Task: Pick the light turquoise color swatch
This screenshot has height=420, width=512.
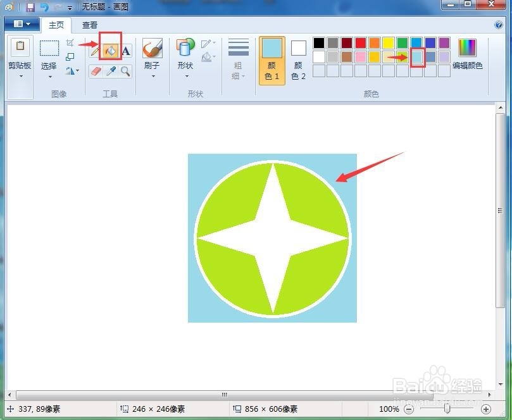Action: [x=416, y=57]
